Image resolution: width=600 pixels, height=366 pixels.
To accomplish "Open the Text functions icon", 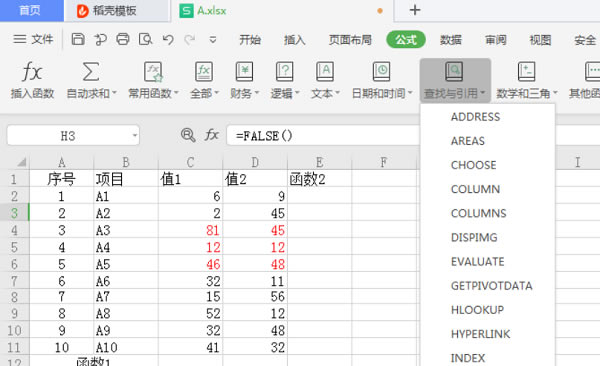I will [325, 72].
